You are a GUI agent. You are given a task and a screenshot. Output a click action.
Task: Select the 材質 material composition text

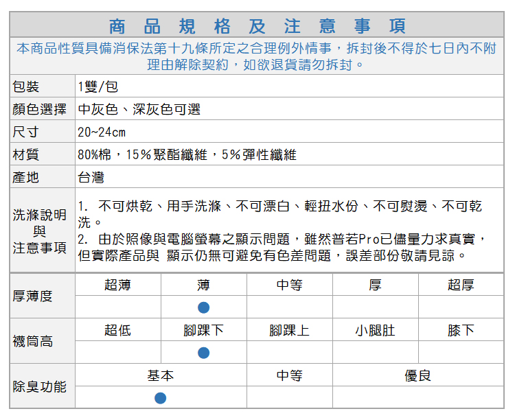[x=187, y=154]
